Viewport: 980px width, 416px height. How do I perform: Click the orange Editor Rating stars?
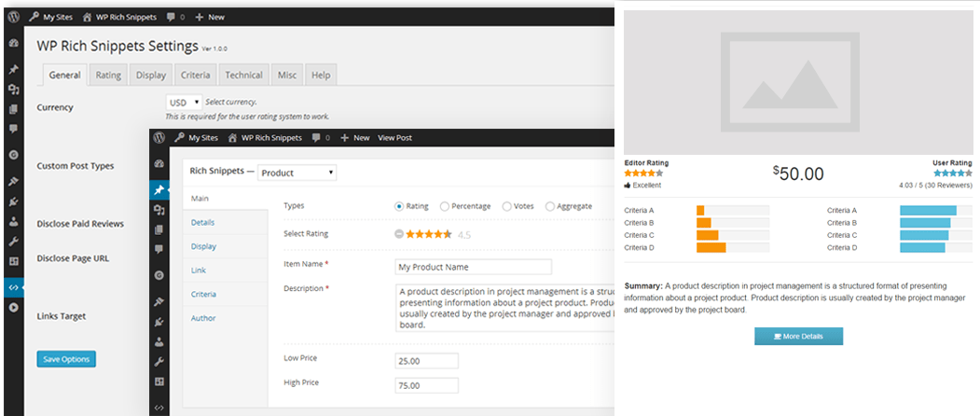coord(643,173)
